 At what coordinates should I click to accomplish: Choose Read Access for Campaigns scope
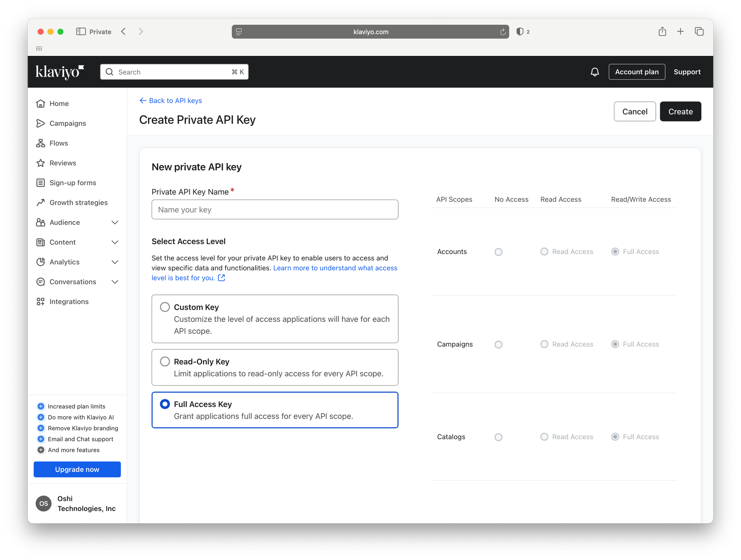click(x=544, y=344)
